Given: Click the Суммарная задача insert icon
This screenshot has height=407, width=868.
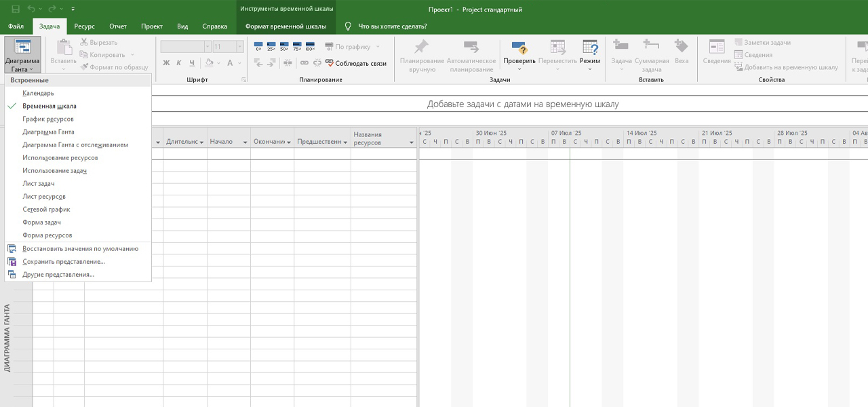Looking at the screenshot, I should (x=651, y=45).
